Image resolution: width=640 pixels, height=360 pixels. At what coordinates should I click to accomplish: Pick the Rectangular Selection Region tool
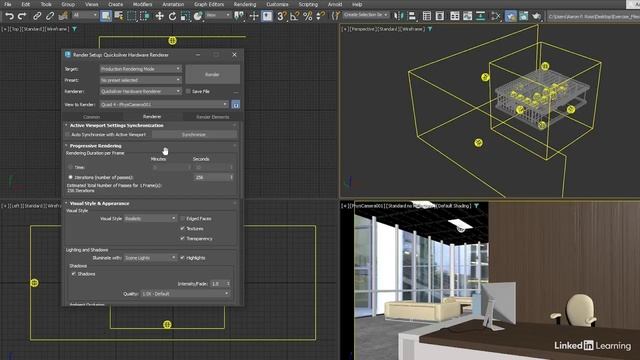(x=131, y=16)
